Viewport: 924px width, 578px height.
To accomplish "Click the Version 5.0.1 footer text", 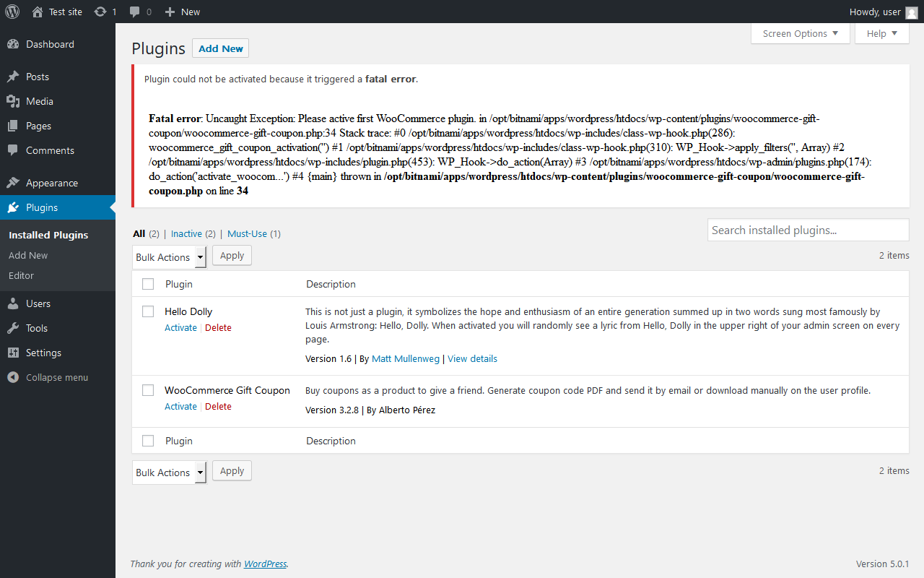I will pyautogui.click(x=882, y=564).
